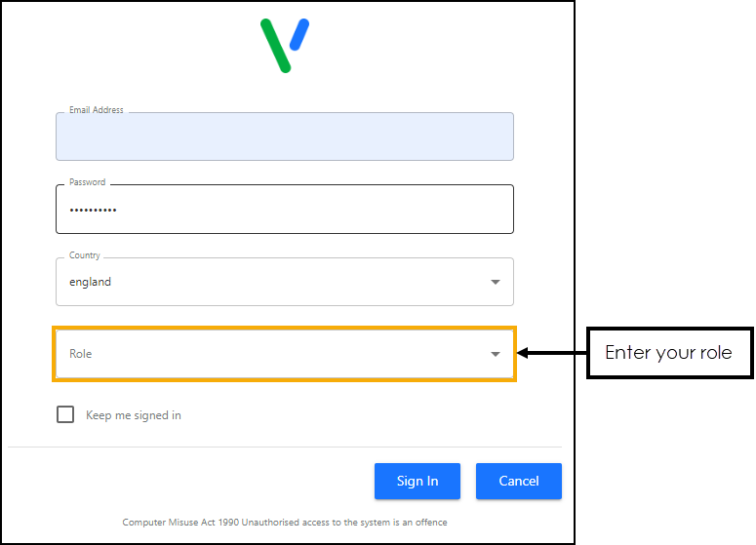
Task: Click the masked password dots
Action: [x=93, y=210]
